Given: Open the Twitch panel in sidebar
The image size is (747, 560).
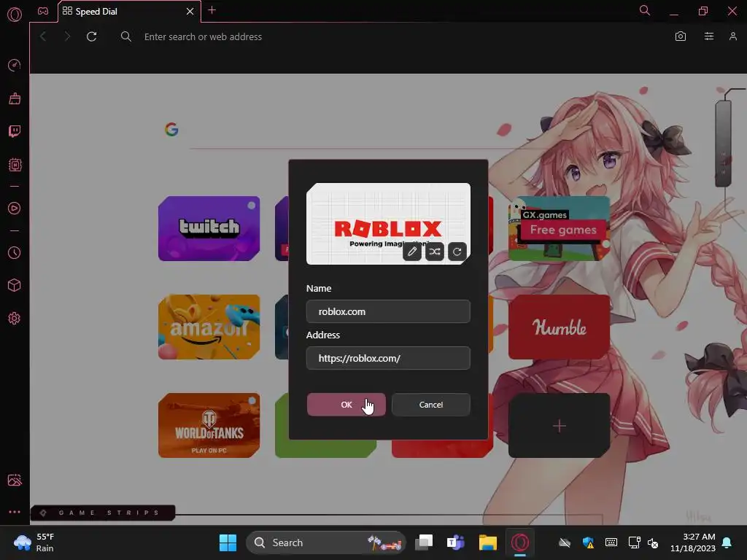Looking at the screenshot, I should [15, 131].
